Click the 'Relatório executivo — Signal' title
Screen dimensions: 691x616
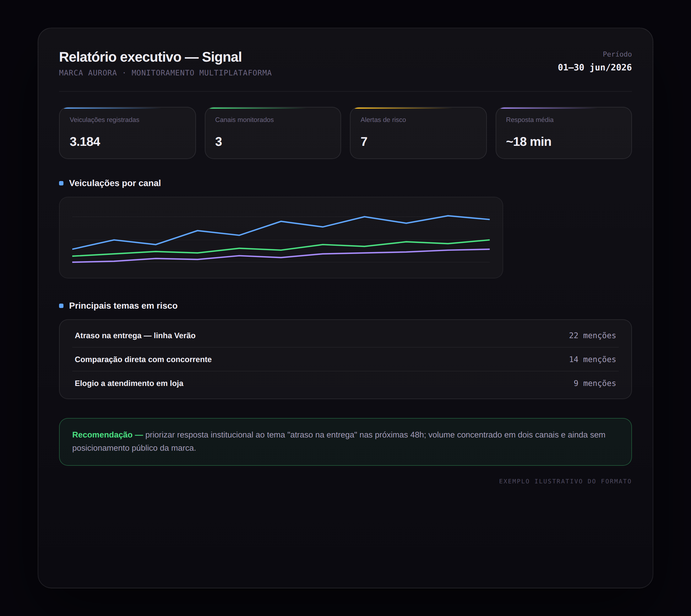pyautogui.click(x=150, y=57)
